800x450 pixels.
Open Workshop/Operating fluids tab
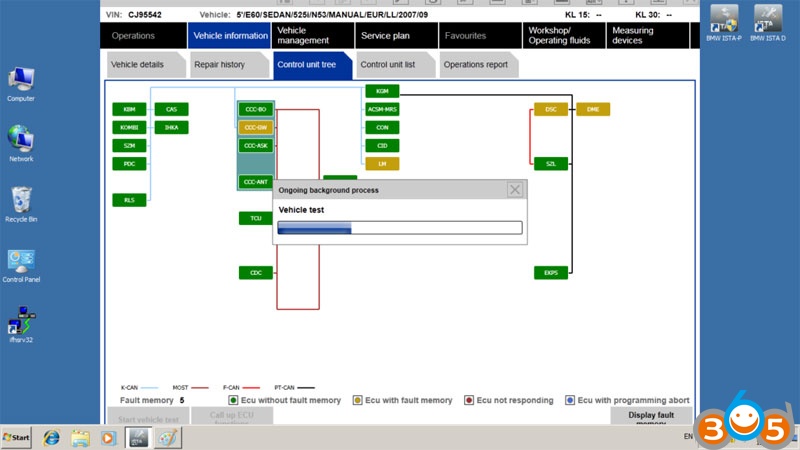coord(564,36)
